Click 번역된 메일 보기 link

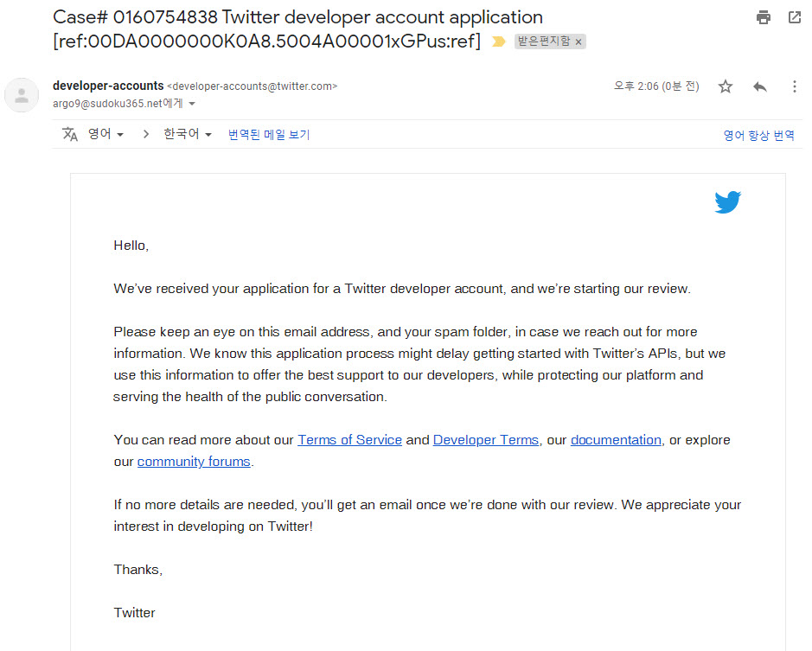coord(269,135)
